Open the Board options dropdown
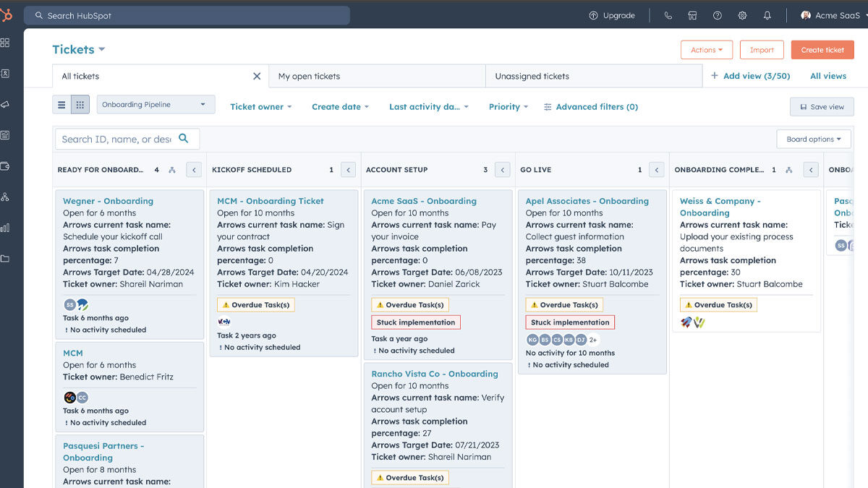This screenshot has width=868, height=488. coord(814,140)
